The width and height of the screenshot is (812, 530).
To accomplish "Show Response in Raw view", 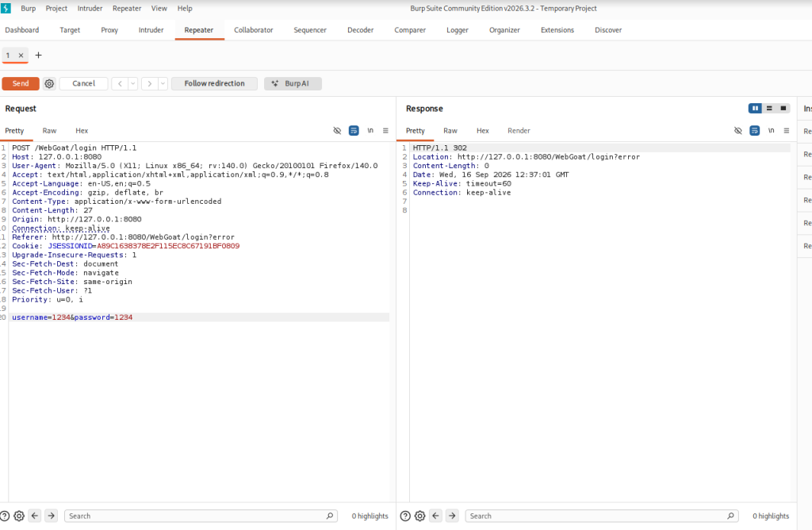I will [x=450, y=131].
